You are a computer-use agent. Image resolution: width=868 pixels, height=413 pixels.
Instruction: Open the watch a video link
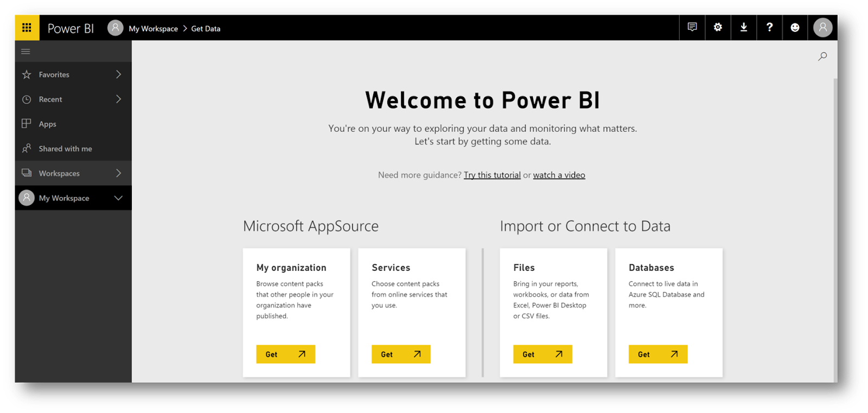click(x=559, y=175)
